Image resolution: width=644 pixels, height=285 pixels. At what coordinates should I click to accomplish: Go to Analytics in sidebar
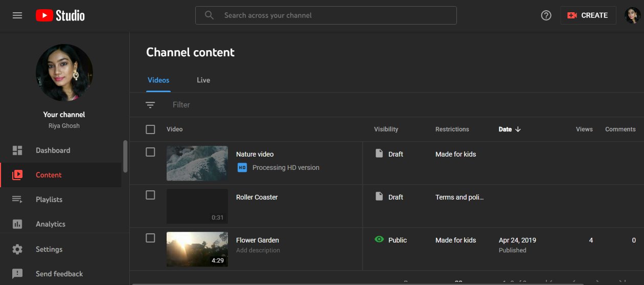50,224
